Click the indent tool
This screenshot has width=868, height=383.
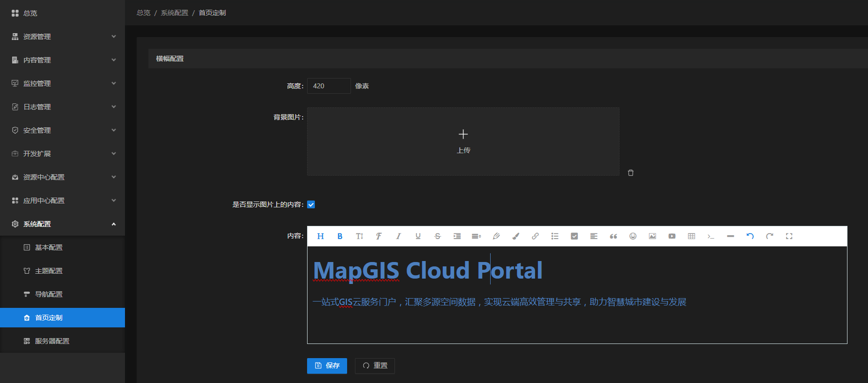pyautogui.click(x=457, y=236)
